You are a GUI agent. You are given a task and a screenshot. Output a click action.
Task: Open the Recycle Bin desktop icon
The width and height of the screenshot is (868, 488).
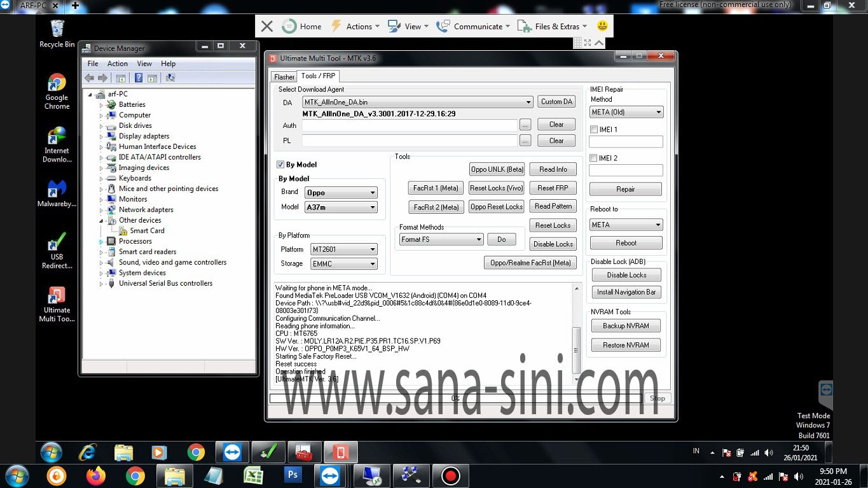57,33
